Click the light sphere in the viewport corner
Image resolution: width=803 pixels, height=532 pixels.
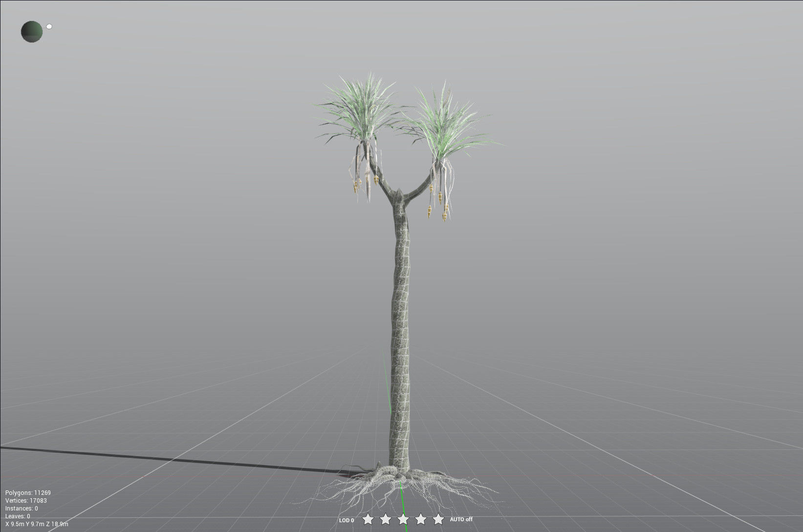click(x=32, y=31)
